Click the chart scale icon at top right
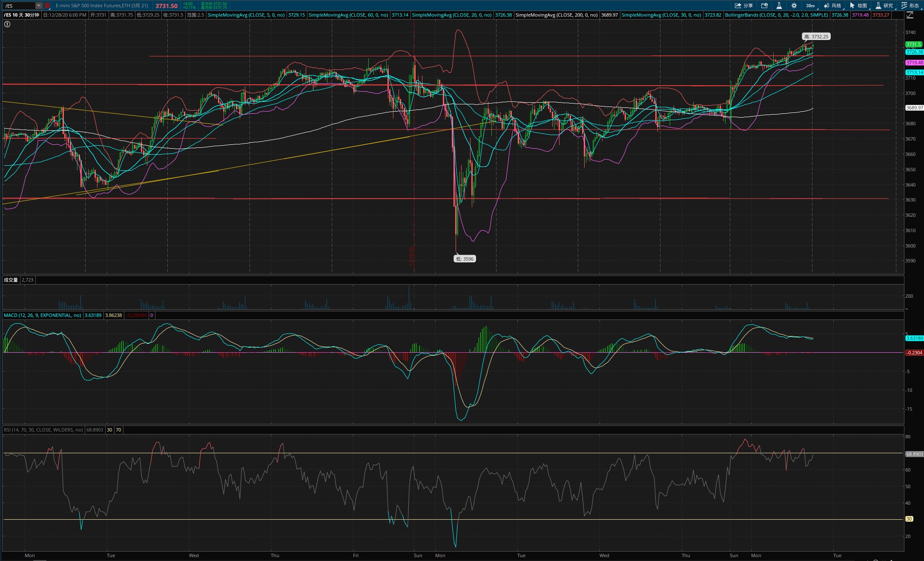Viewport: 924px width, 561px height. pos(910,15)
